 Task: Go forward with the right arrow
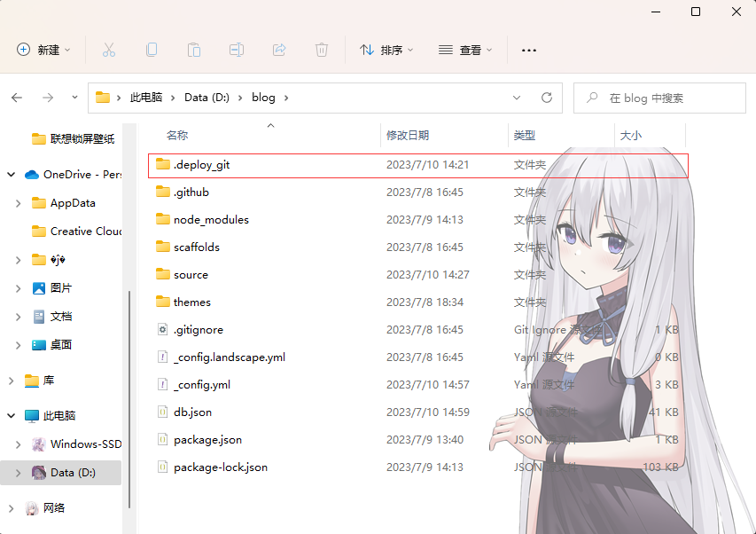[48, 98]
